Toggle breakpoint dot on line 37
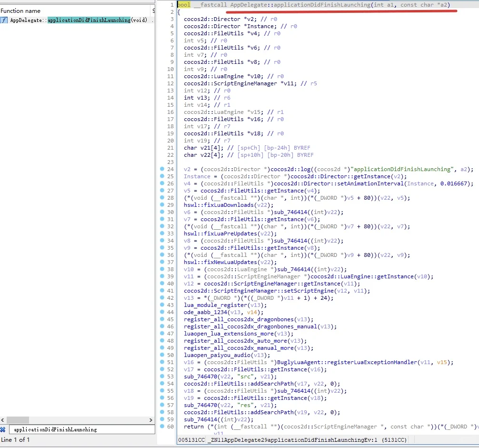 coord(162,262)
